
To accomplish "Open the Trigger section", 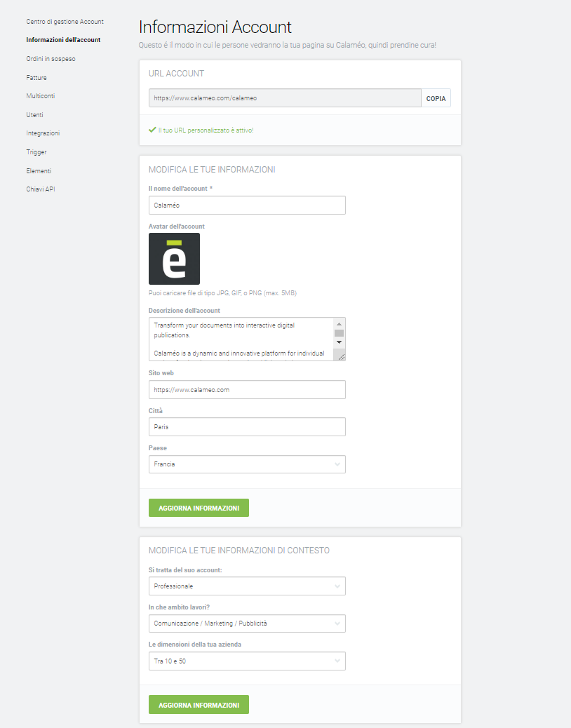I will [36, 151].
